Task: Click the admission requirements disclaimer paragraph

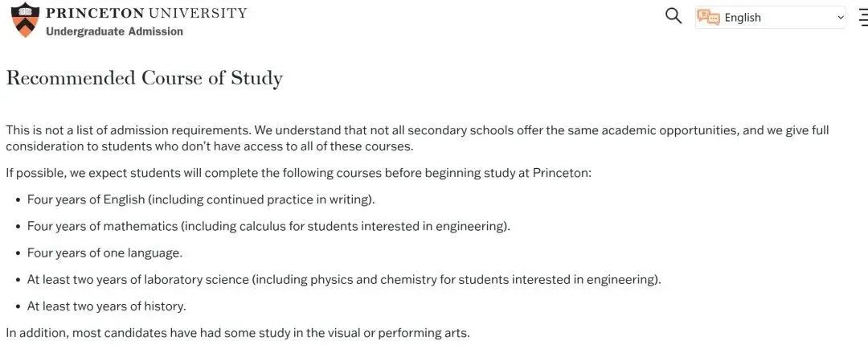Action: pyautogui.click(x=417, y=138)
